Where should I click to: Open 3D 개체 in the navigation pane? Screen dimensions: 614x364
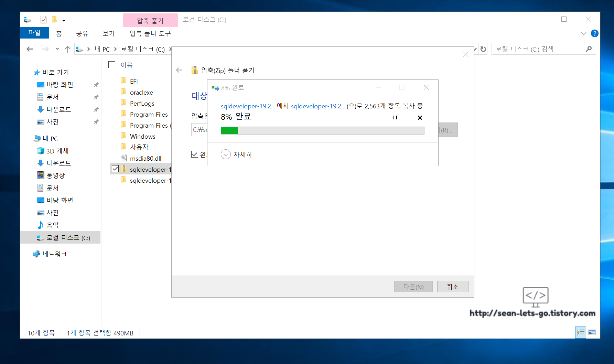(x=57, y=151)
